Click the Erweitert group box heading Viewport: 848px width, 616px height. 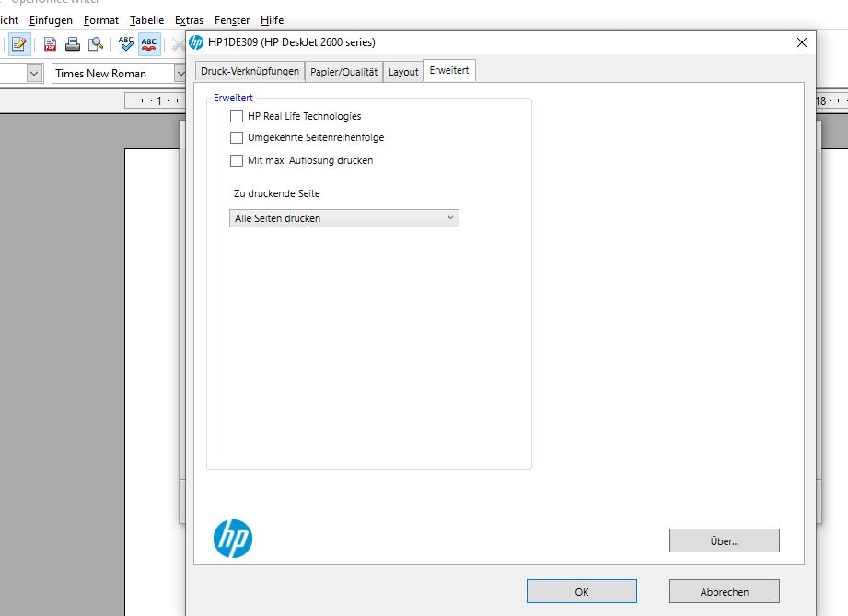[x=233, y=98]
